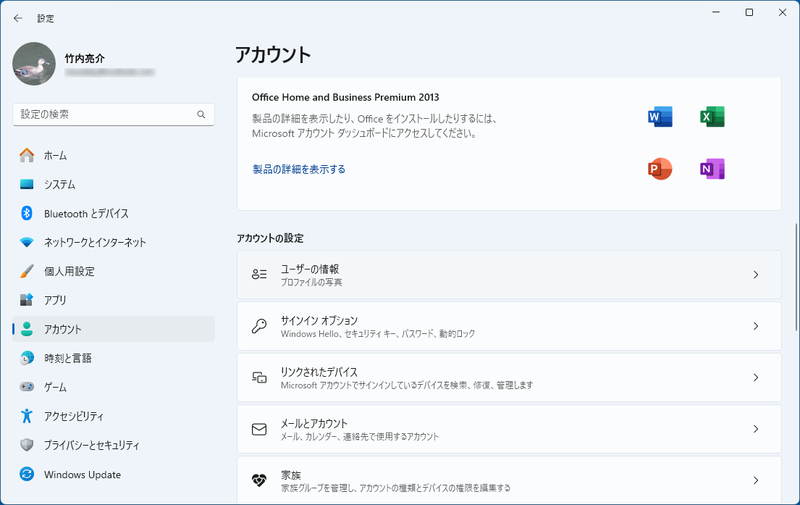
Task: Click the duck profile picture
Action: pos(34,64)
